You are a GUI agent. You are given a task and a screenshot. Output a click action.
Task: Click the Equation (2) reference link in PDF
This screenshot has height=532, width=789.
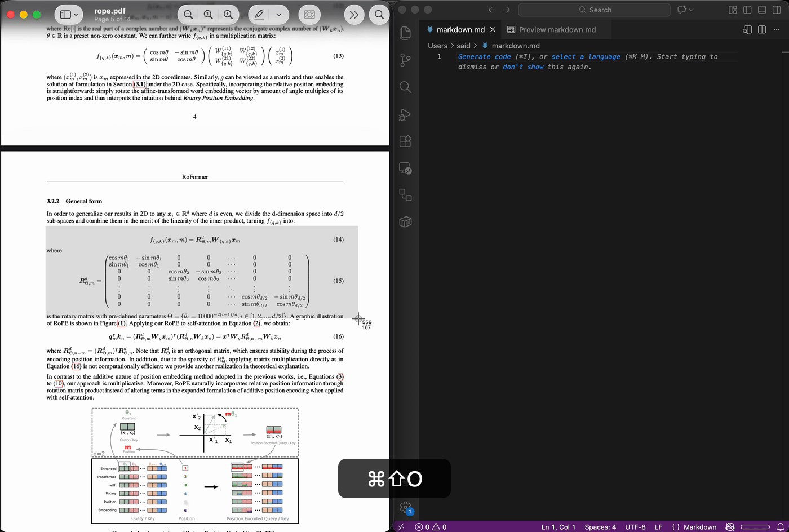tap(256, 323)
